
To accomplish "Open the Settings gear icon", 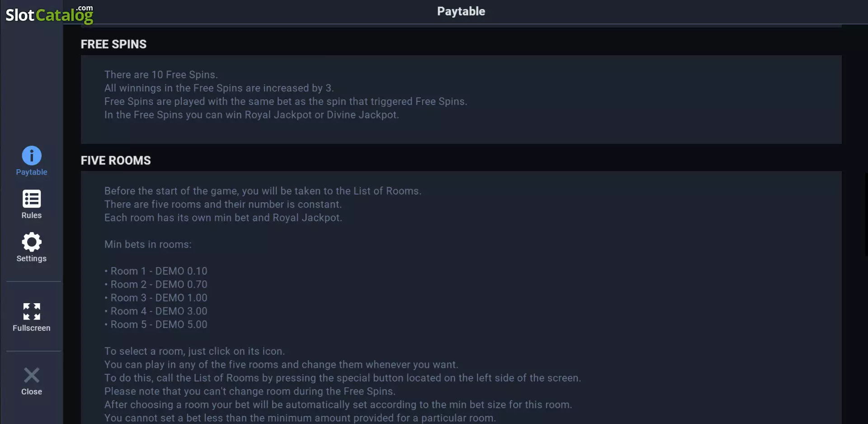I will point(32,242).
